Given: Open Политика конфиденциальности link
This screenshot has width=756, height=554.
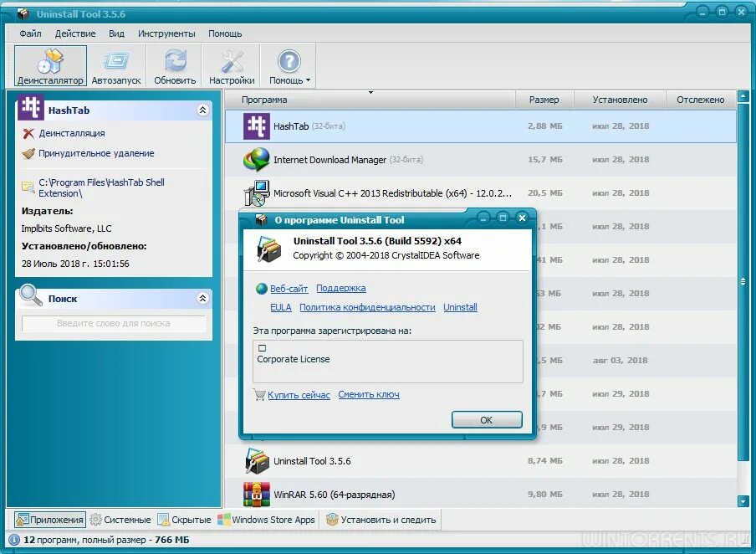Looking at the screenshot, I should pyautogui.click(x=367, y=307).
